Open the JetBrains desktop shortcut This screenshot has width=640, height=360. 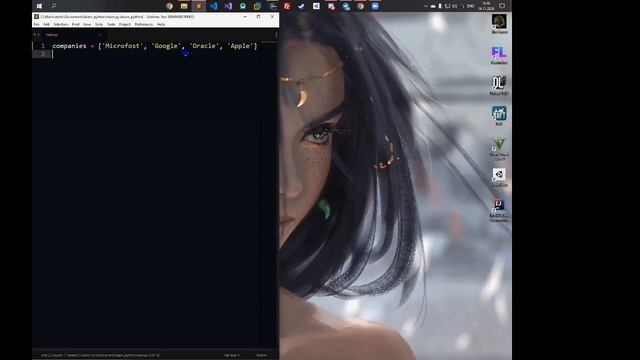click(x=499, y=210)
